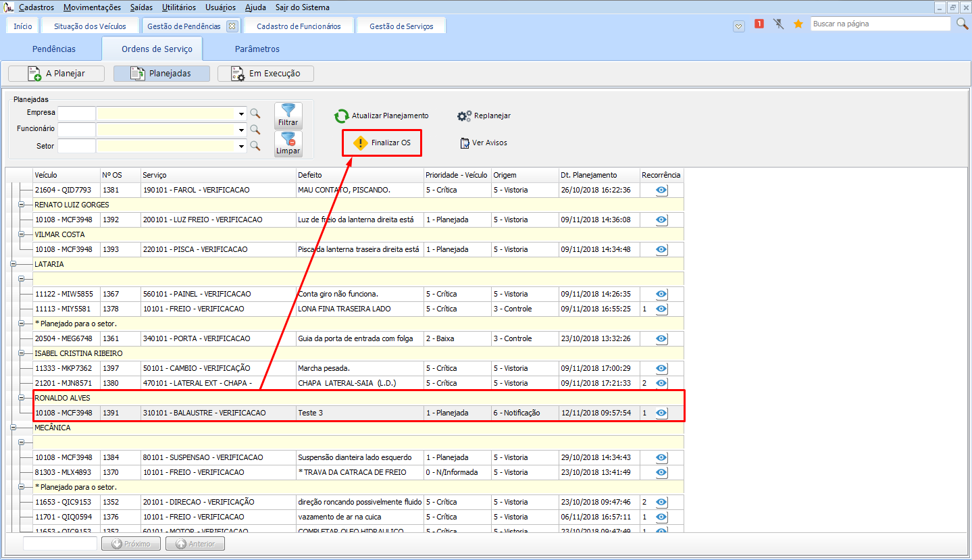Click the yellow favorites star icon
This screenshot has height=560, width=972.
798,24
